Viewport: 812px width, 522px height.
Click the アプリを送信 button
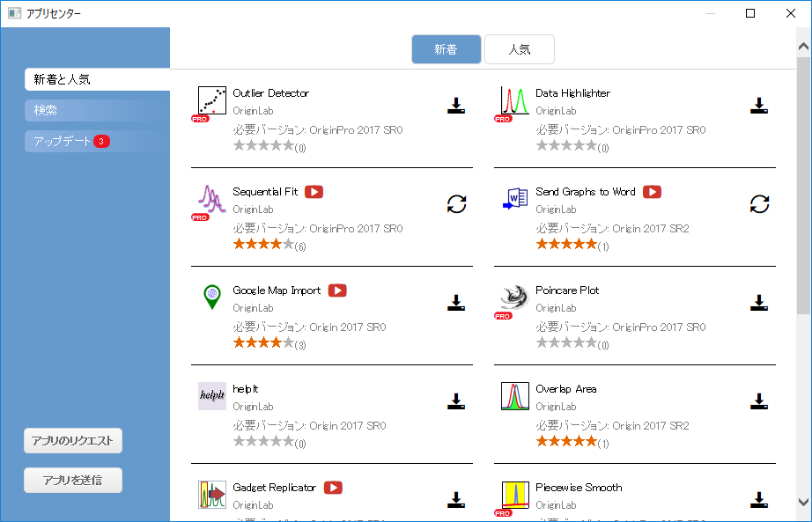(x=73, y=481)
